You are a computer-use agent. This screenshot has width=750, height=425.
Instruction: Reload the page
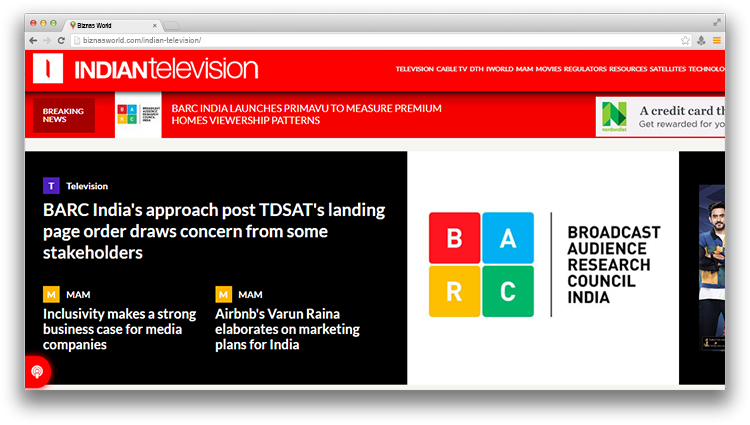(x=62, y=40)
